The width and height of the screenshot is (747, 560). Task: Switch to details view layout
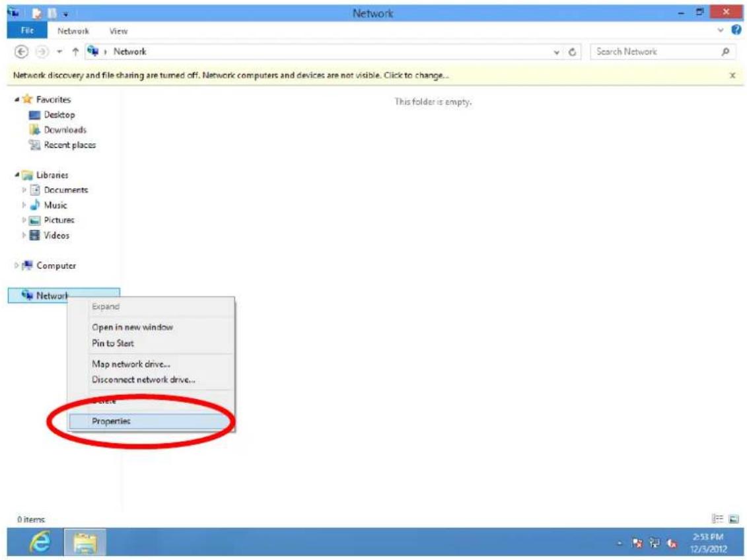click(x=717, y=519)
